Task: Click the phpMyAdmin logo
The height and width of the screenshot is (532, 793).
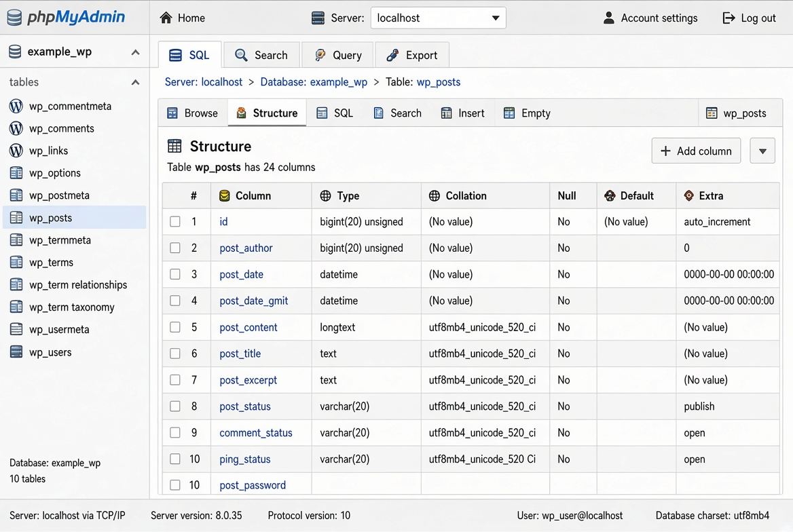Action: [x=67, y=17]
